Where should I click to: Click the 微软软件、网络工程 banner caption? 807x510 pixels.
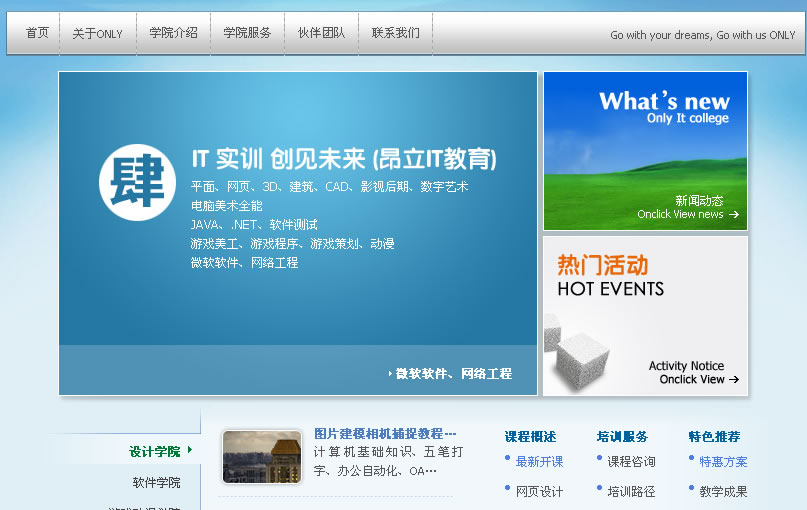pyautogui.click(x=453, y=374)
